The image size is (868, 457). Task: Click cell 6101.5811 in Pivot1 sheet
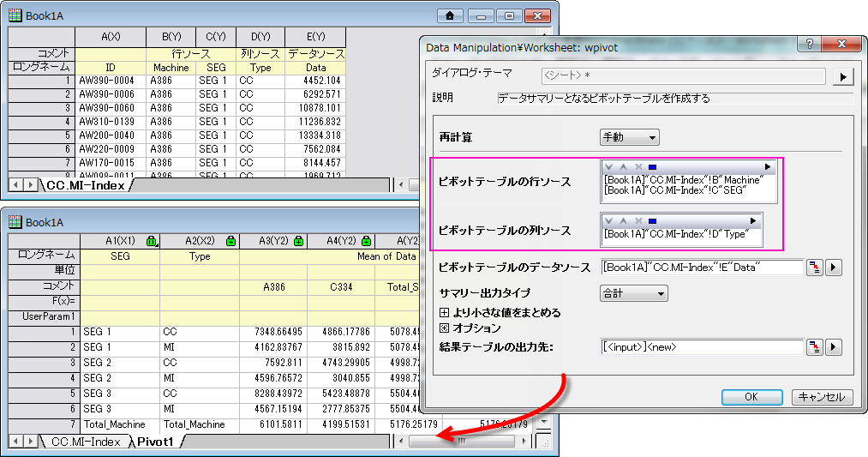click(273, 425)
